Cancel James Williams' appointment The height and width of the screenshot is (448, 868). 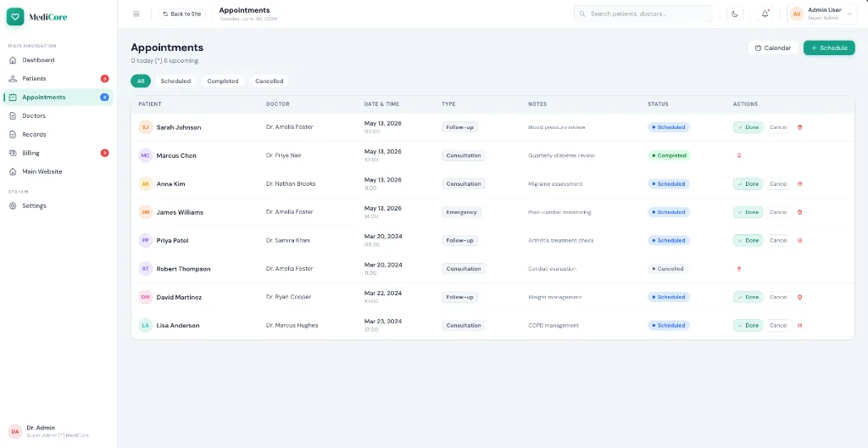778,212
